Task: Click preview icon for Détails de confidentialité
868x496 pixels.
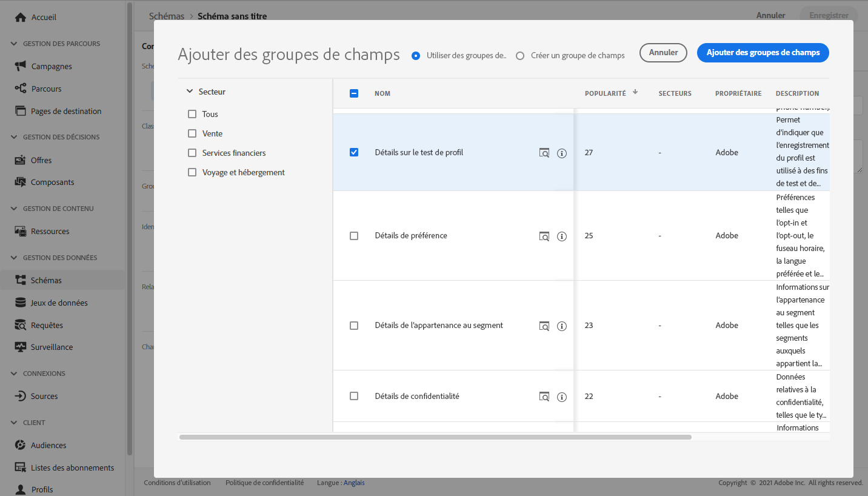Action: point(544,397)
